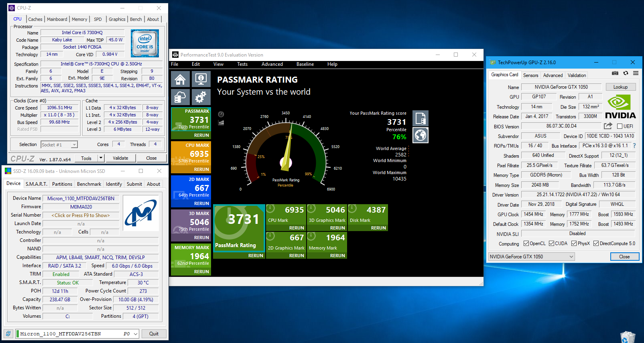Click Close button in GPU-Z window
The width and height of the screenshot is (644, 343).
[625, 257]
